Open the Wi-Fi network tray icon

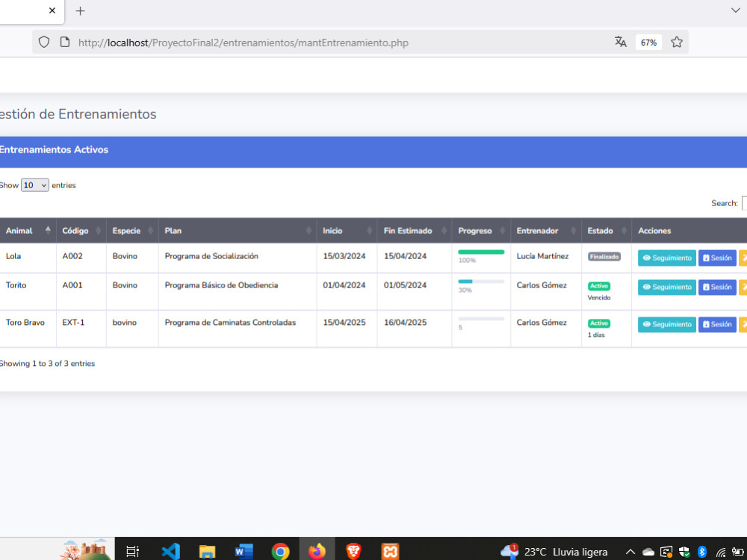720,552
